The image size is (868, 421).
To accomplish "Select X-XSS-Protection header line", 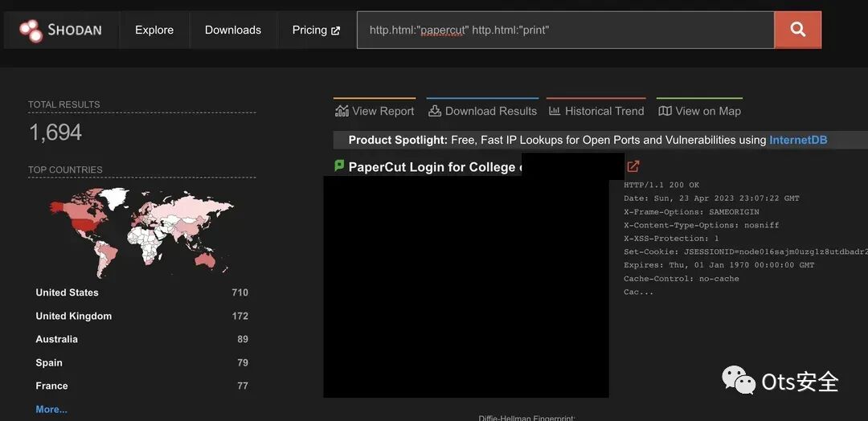I will 671,239.
